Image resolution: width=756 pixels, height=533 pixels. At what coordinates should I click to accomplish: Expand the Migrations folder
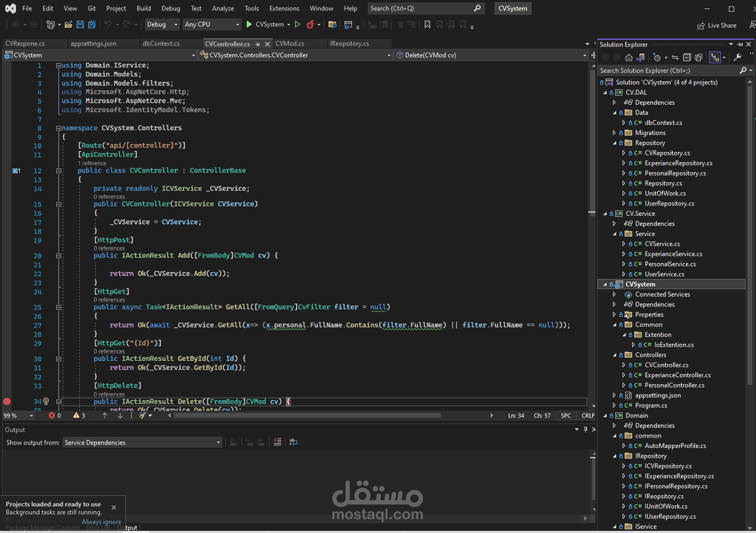pyautogui.click(x=615, y=133)
